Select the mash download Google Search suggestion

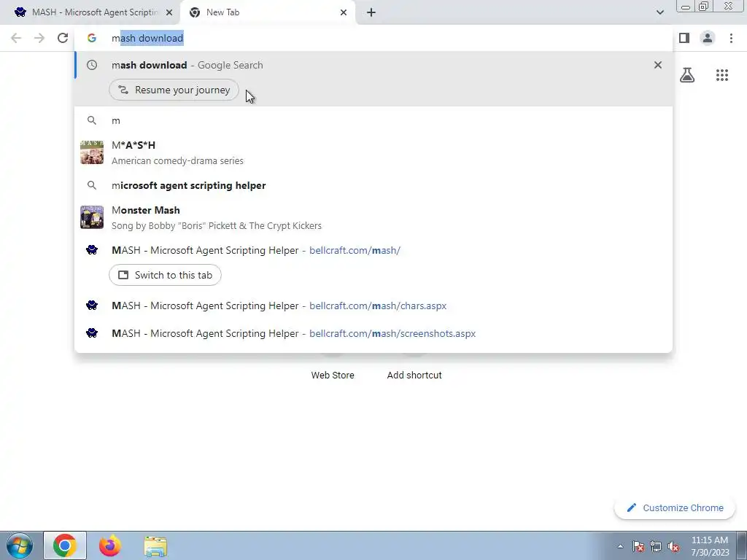[x=373, y=65]
